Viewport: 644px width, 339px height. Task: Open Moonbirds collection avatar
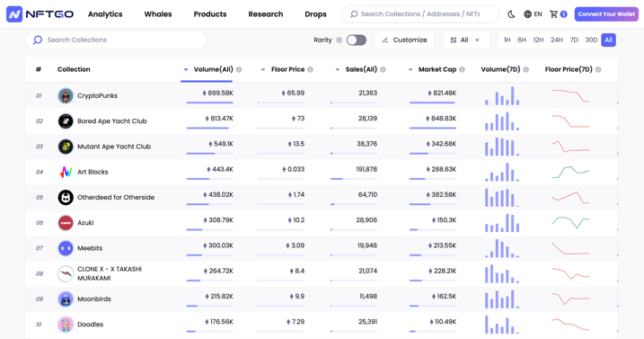[x=66, y=299]
